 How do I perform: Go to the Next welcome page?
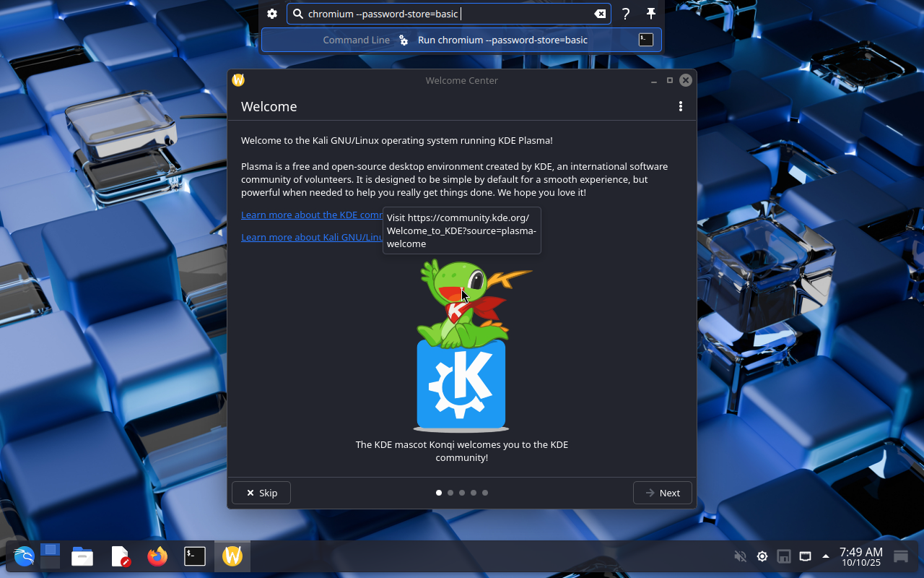click(662, 493)
